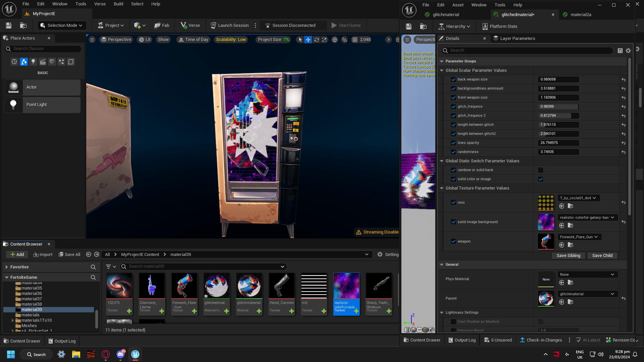Open the Details panel settings gear

[x=628, y=51]
